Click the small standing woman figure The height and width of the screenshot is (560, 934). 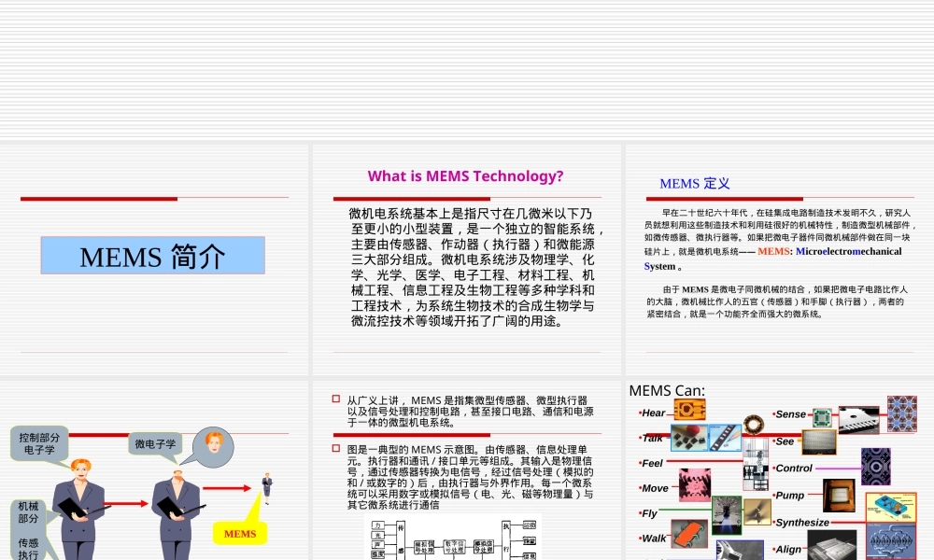coord(267,488)
